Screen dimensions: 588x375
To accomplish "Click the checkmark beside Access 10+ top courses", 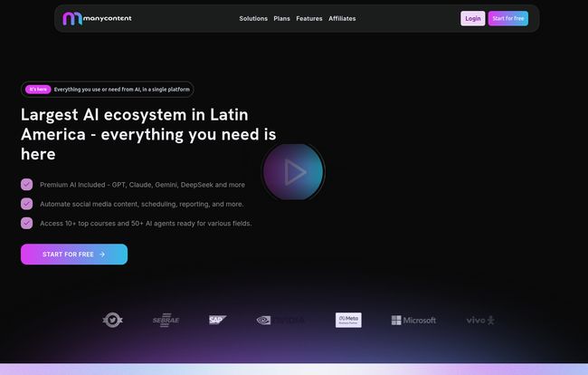I will 27,223.
